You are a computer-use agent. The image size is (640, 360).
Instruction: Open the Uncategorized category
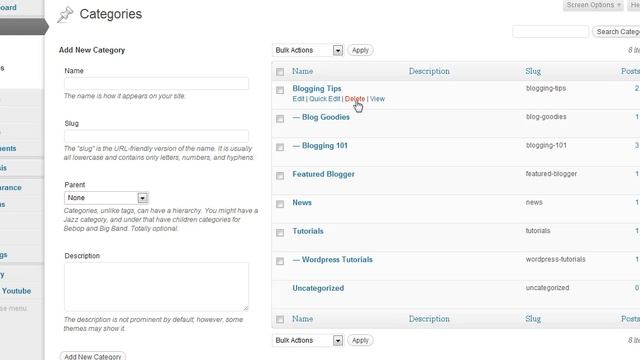pyautogui.click(x=318, y=288)
